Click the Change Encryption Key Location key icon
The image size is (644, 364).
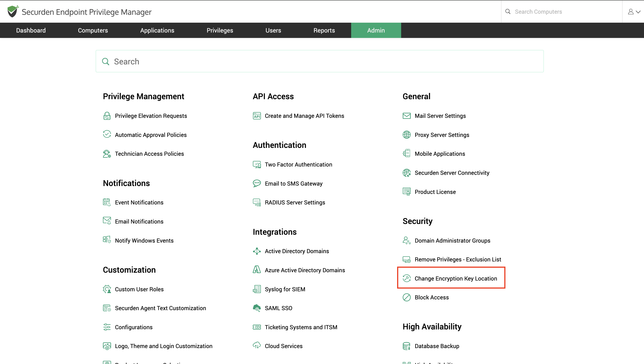407,278
